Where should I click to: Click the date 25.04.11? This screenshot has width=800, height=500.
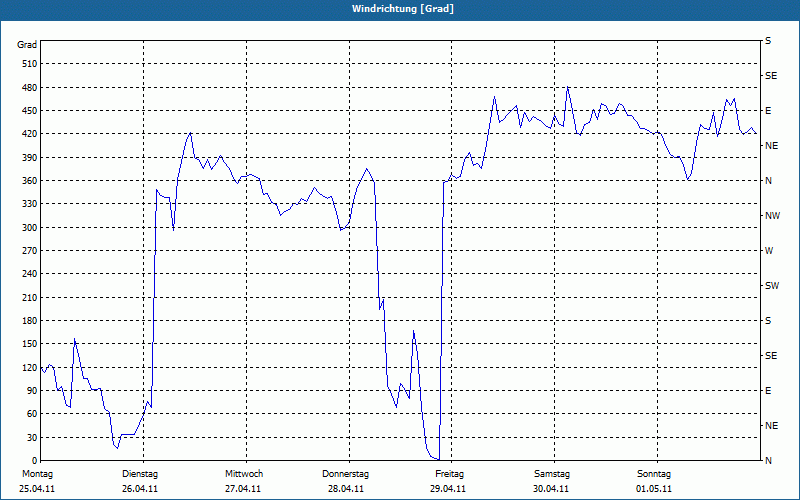pyautogui.click(x=37, y=489)
